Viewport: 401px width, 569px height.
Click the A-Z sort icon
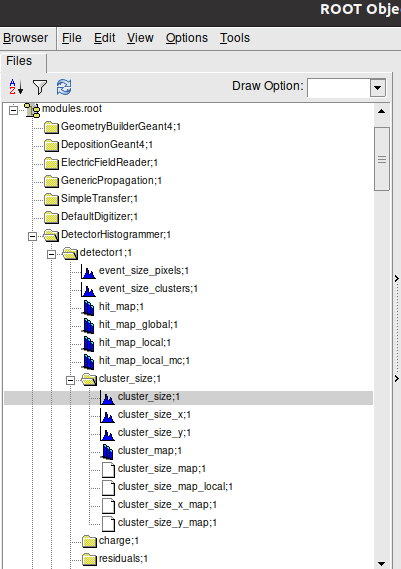pos(16,87)
